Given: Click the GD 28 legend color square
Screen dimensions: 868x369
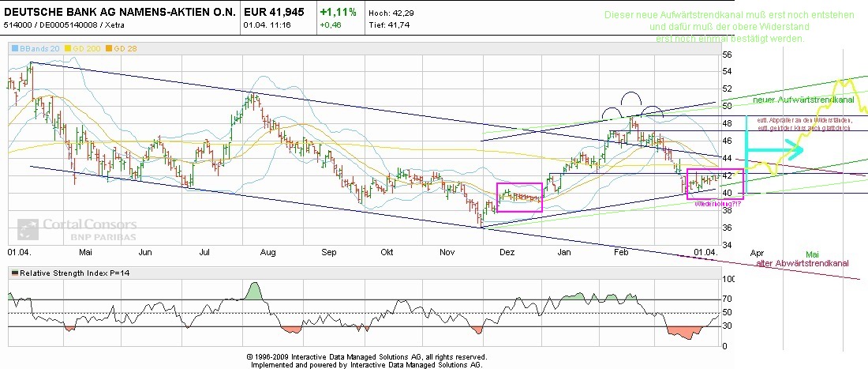Looking at the screenshot, I should pos(110,49).
